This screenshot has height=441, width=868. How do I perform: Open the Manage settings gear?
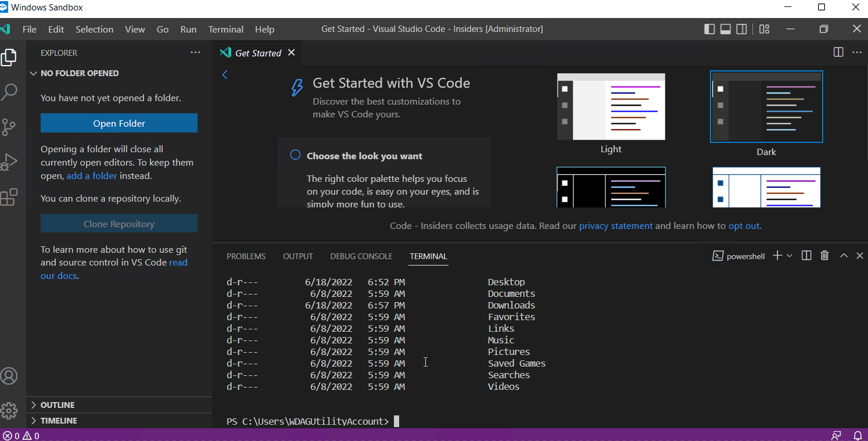(x=10, y=411)
